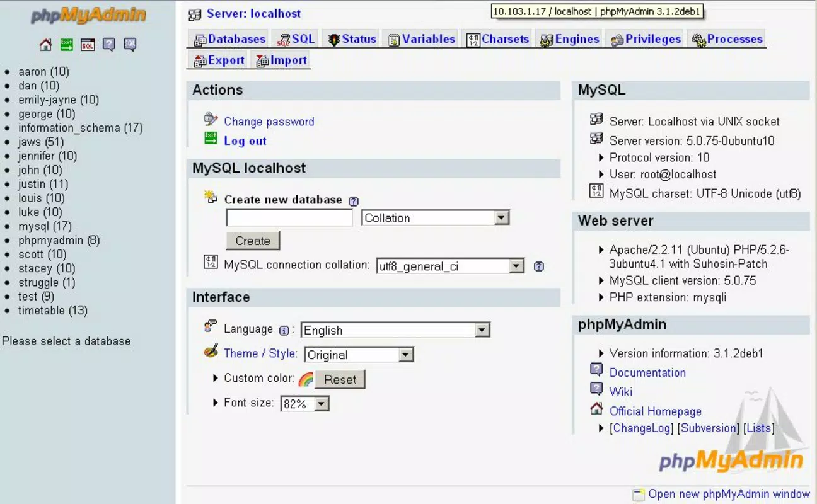
Task: Open the English language dropdown
Action: [x=395, y=330]
